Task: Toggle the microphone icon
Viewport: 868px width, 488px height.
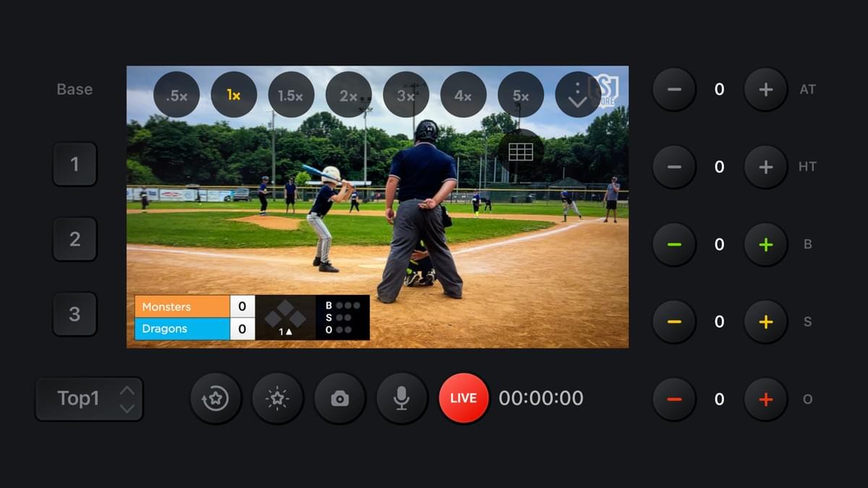Action: point(401,398)
